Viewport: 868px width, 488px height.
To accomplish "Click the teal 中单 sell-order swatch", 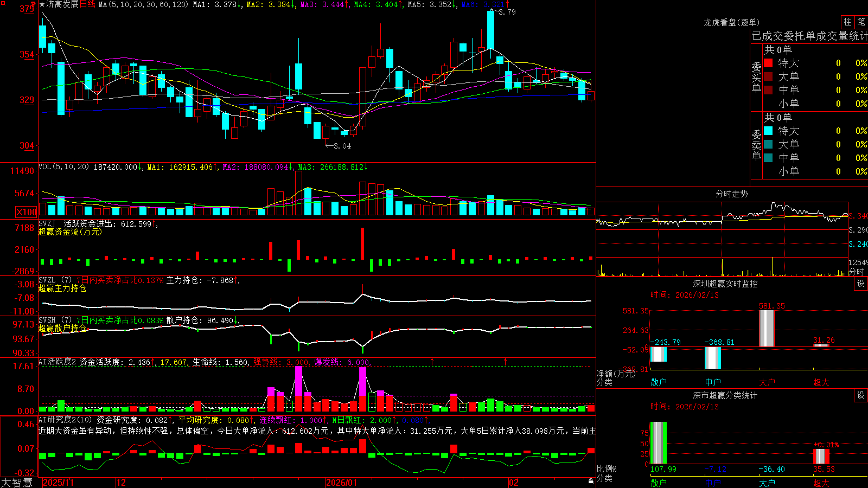I will [768, 158].
